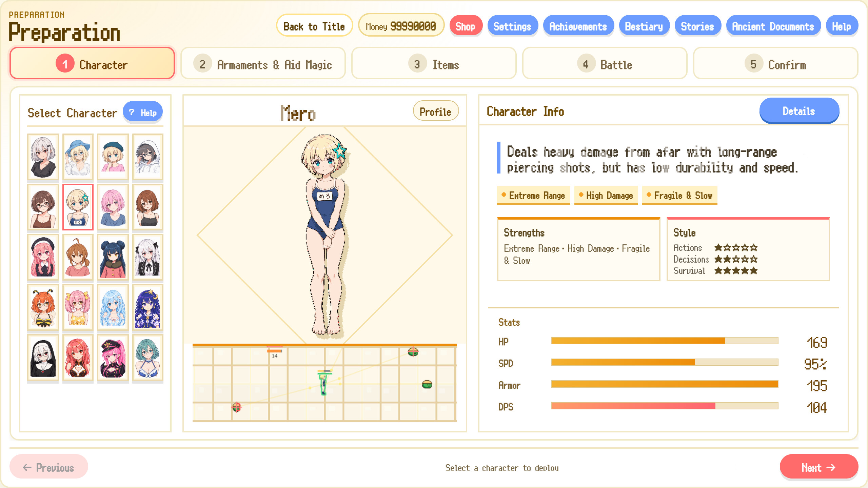Select the silver-haired girl in black top portrait
This screenshot has width=868, height=488.
tap(43, 157)
